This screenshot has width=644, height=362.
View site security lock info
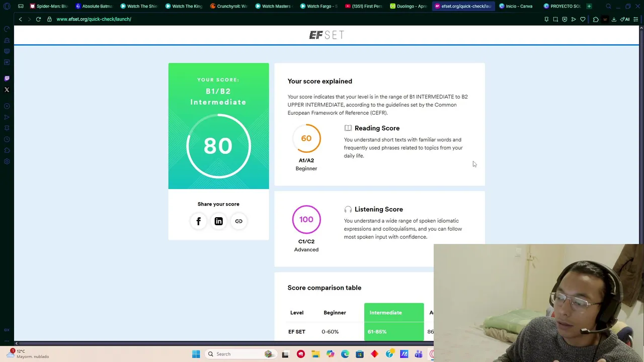click(49, 19)
